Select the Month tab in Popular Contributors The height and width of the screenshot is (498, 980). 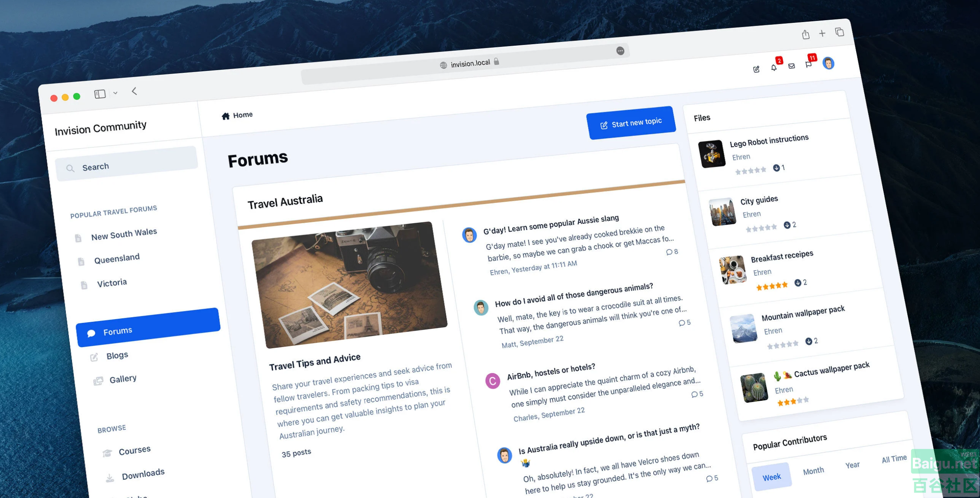point(813,471)
